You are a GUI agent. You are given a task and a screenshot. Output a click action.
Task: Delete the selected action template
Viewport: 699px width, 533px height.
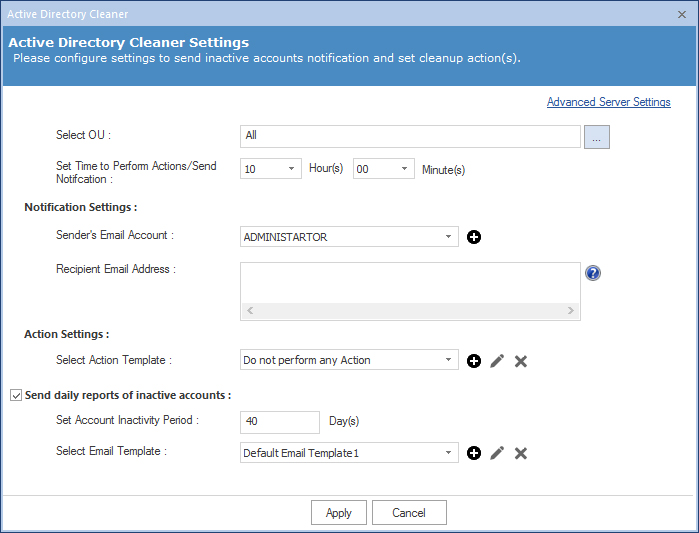point(520,361)
